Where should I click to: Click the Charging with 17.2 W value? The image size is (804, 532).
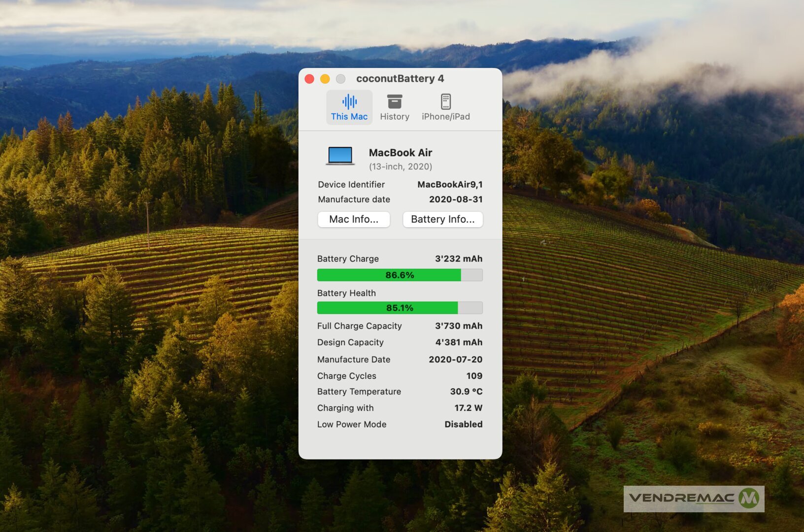pyautogui.click(x=468, y=408)
